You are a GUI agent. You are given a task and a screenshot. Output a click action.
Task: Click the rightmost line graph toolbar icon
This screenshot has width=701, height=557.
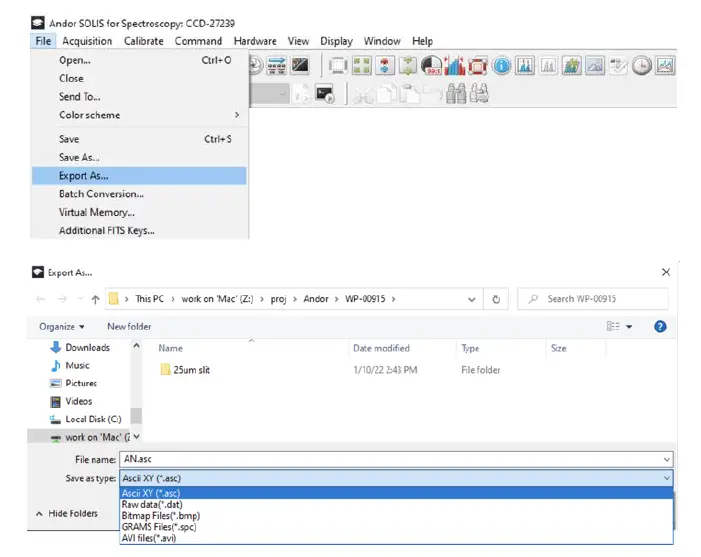[665, 66]
